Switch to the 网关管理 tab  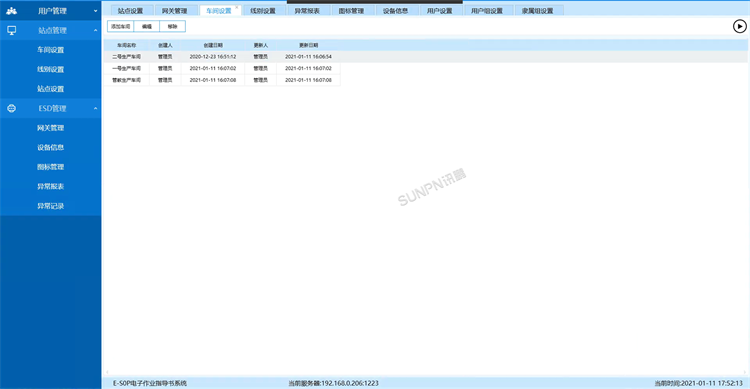pyautogui.click(x=175, y=11)
